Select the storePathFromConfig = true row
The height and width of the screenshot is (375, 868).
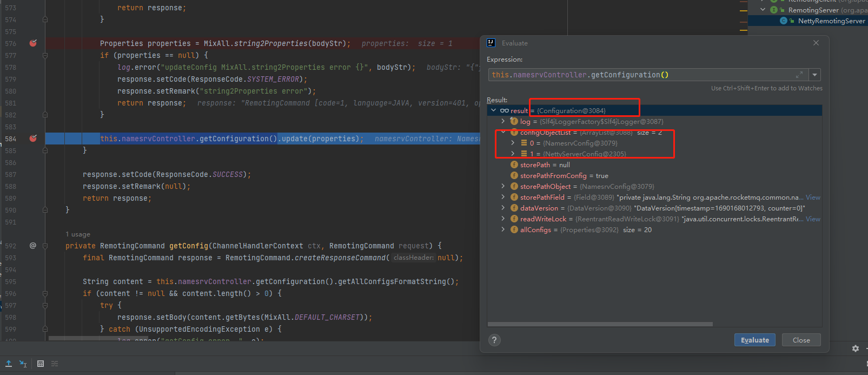[x=654, y=175]
